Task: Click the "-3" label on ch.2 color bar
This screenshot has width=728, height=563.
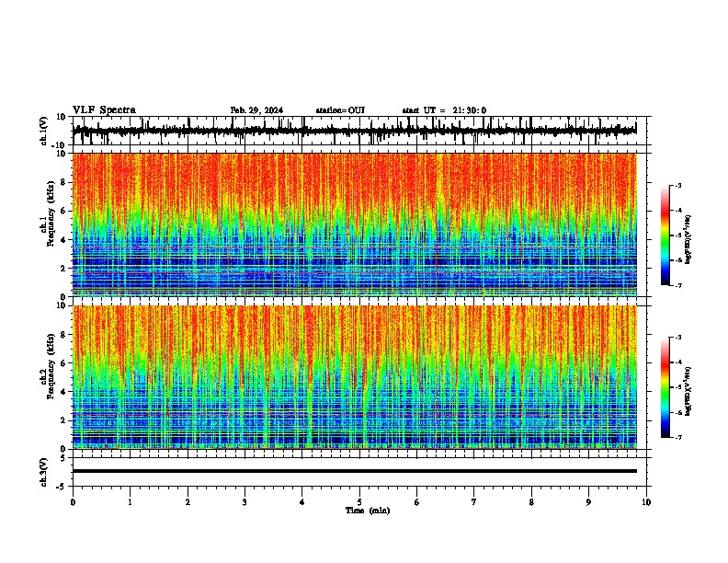Action: point(678,338)
